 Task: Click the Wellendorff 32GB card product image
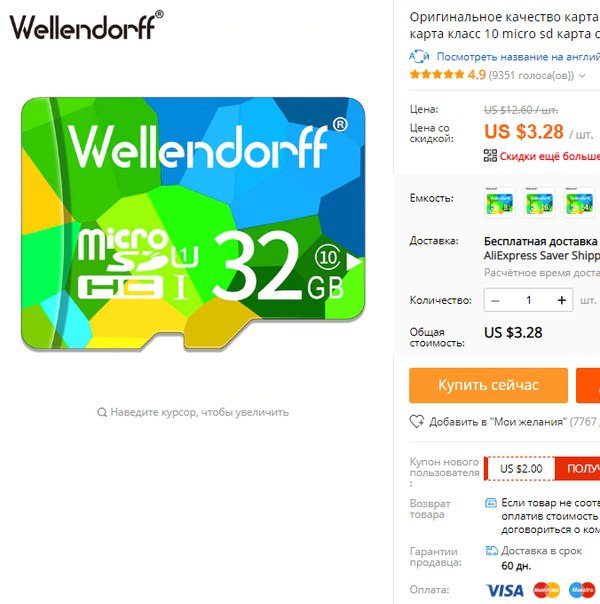pyautogui.click(x=193, y=224)
